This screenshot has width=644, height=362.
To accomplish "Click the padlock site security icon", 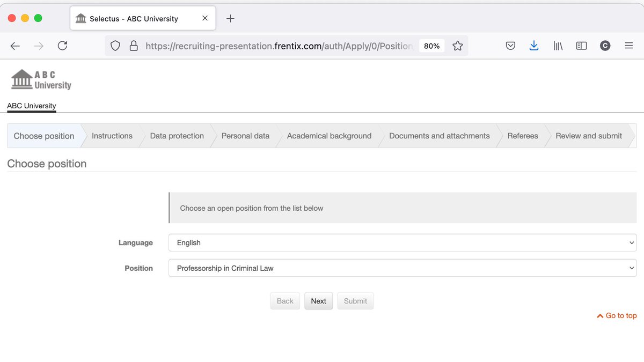I will coord(134,46).
